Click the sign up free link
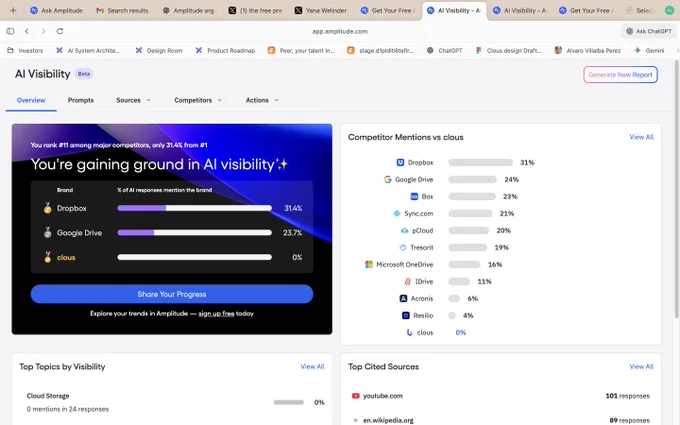 tap(216, 314)
